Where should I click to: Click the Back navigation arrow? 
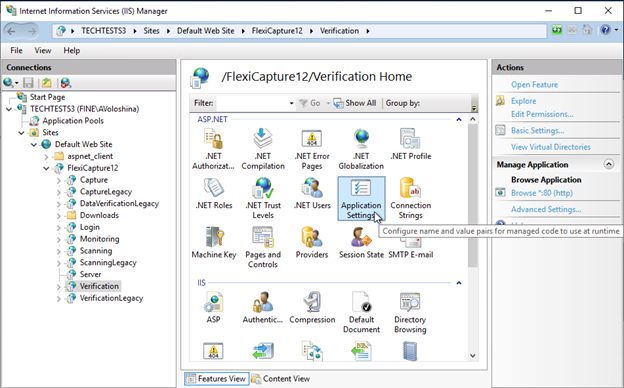(12, 31)
